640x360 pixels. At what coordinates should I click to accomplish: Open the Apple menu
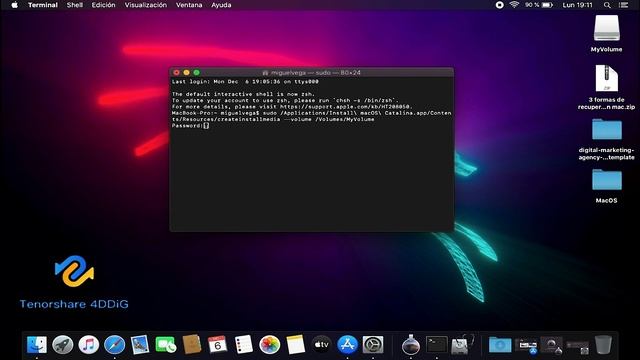[x=15, y=5]
